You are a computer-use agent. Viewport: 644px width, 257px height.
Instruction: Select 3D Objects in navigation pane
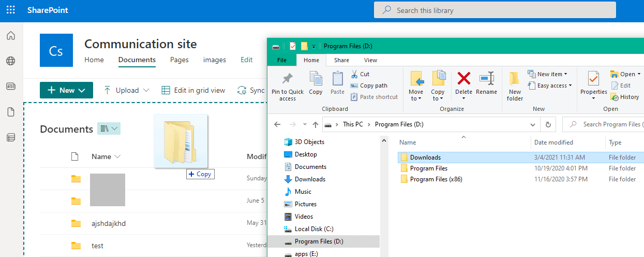[x=309, y=142]
